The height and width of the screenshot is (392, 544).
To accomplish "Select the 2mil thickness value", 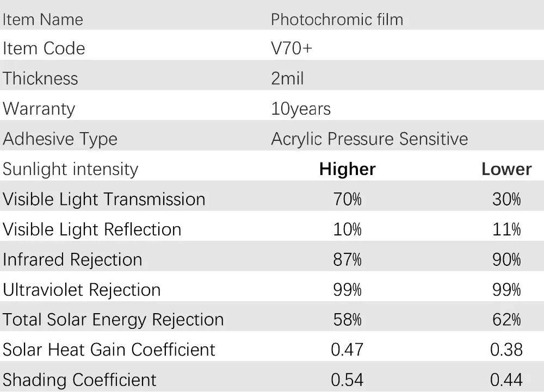I will pos(287,78).
